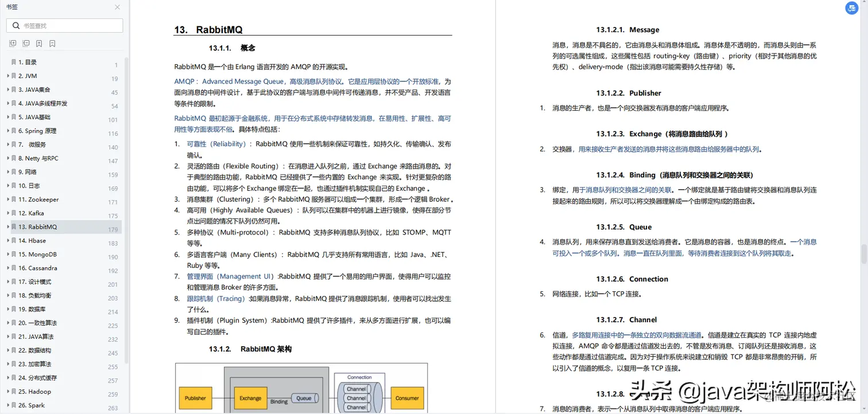Select bookmark 6. Spring 原理

tap(37, 131)
